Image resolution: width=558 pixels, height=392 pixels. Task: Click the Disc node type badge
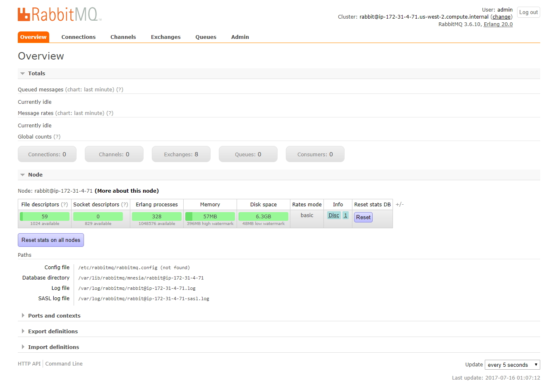coord(333,215)
